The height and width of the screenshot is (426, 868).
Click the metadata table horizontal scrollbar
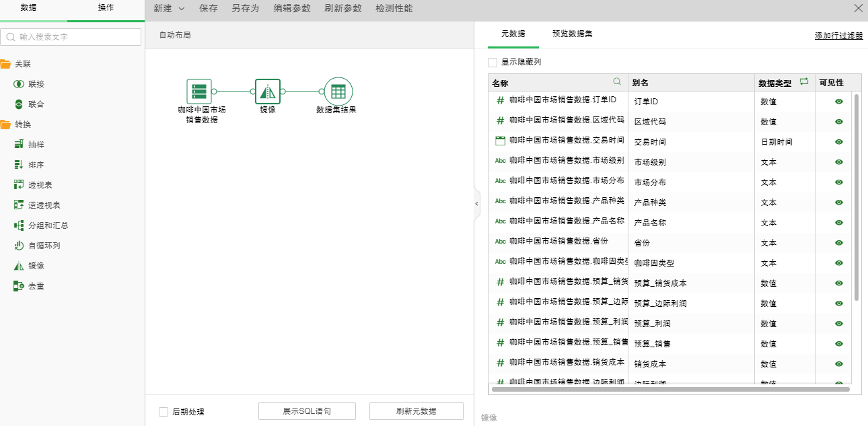tap(670, 389)
